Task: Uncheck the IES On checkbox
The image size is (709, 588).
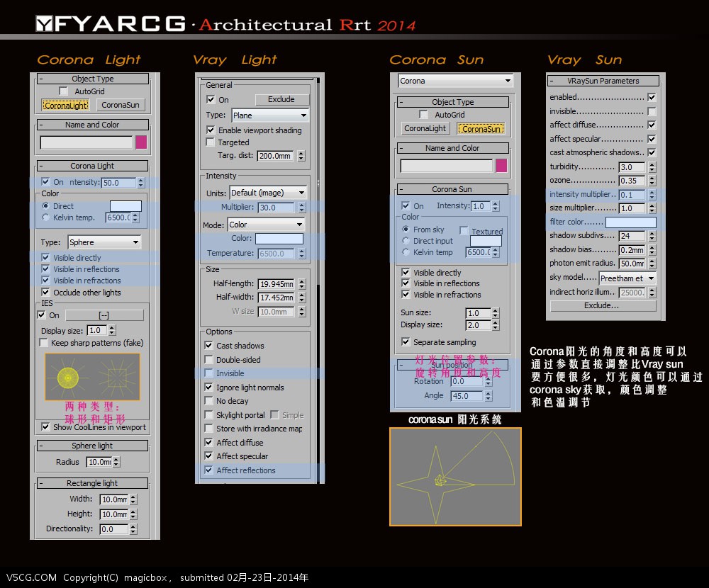Action: (42, 315)
